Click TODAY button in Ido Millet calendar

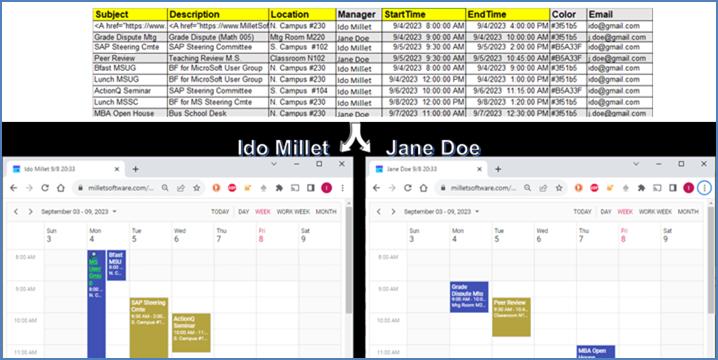point(220,212)
